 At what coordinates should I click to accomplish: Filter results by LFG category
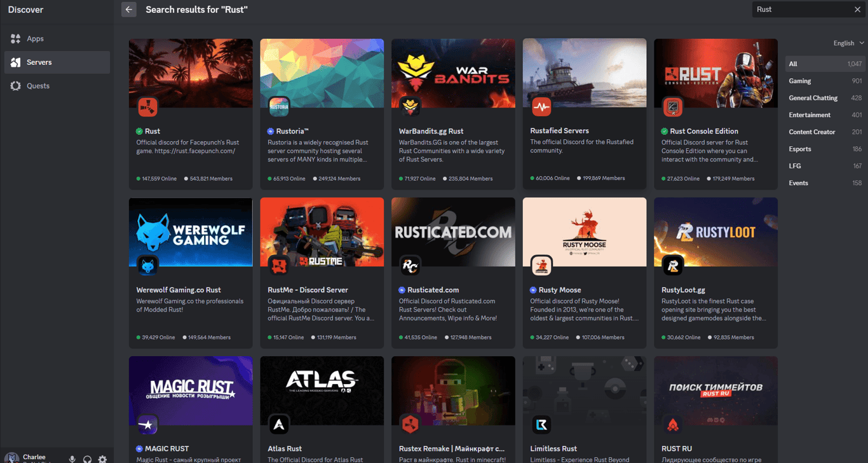click(x=825, y=166)
